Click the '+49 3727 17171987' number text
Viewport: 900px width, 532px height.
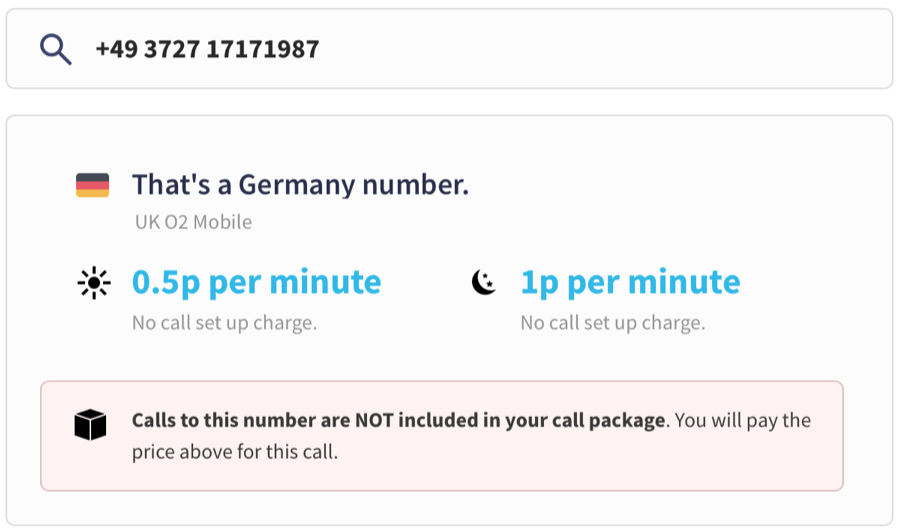point(207,49)
